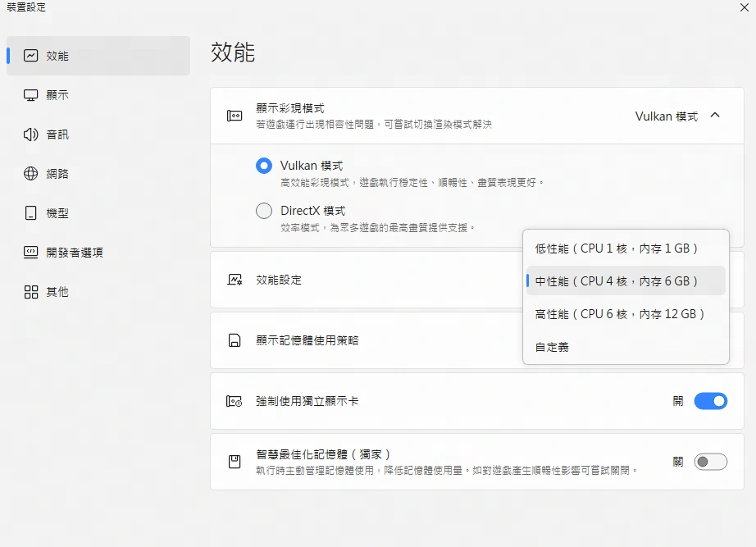
Task: Choose 中性能 (CPU 4 核，內存 6 GB)
Action: click(x=626, y=280)
